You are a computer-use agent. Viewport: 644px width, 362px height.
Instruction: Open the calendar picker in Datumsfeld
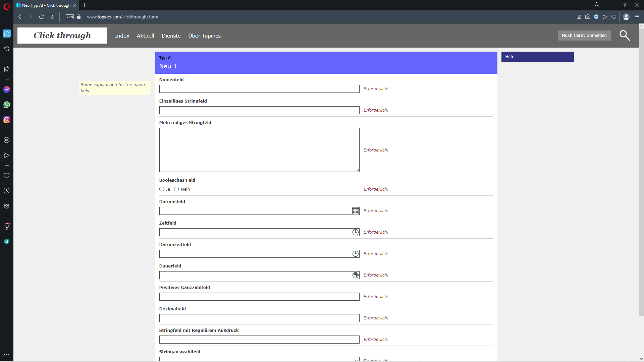click(x=356, y=211)
